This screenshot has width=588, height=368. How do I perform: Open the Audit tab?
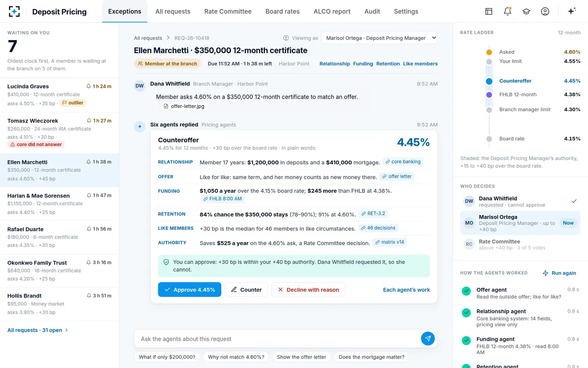click(x=372, y=11)
